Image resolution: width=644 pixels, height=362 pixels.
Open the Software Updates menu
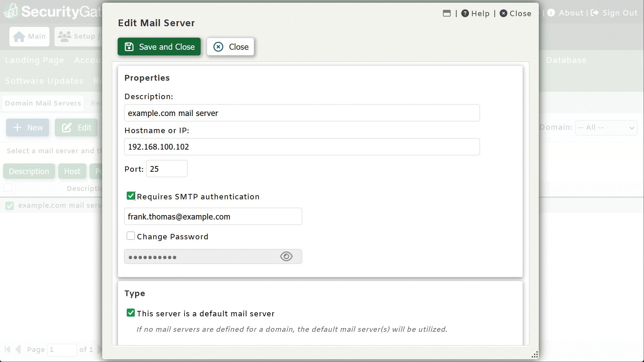(44, 81)
